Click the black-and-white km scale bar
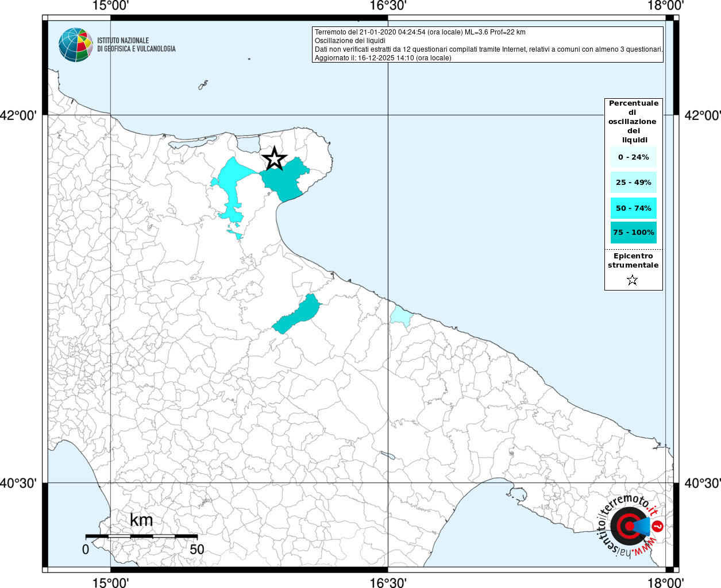The width and height of the screenshot is (721, 588). coord(141,536)
